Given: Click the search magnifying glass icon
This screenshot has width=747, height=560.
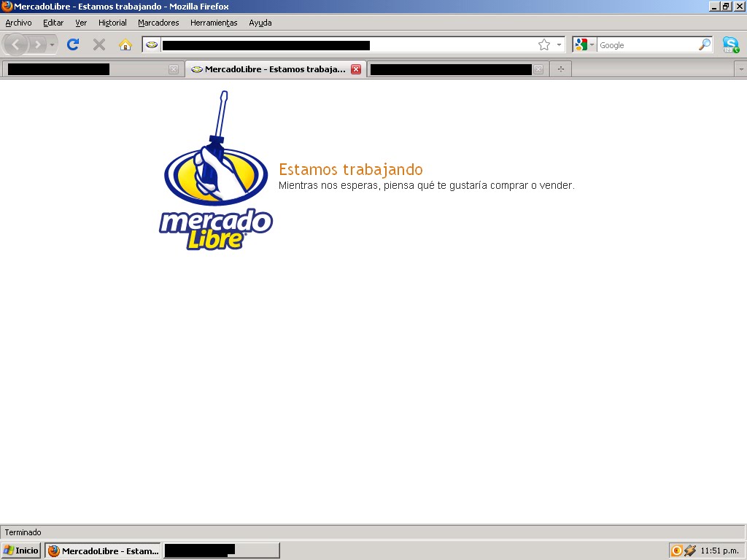Looking at the screenshot, I should point(705,44).
